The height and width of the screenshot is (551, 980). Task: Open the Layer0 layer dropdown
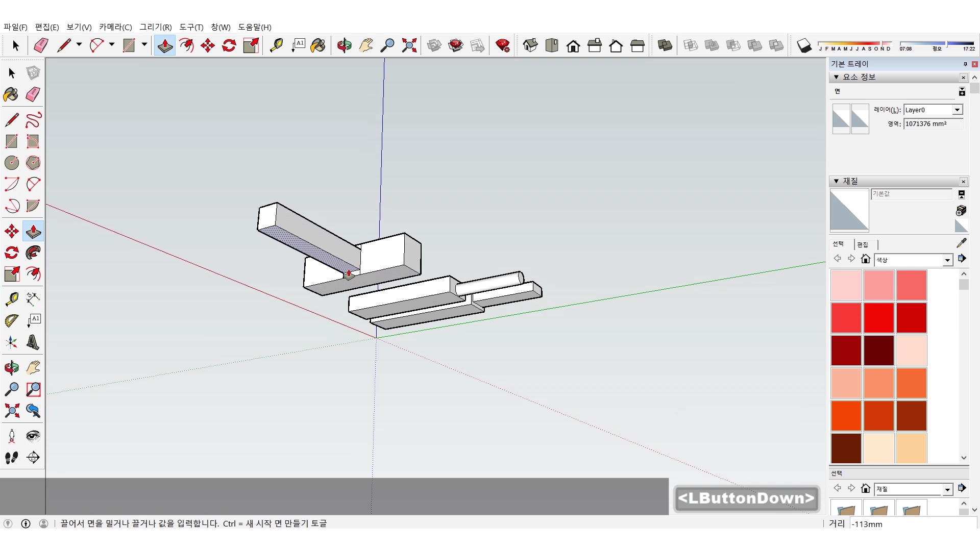tap(957, 110)
